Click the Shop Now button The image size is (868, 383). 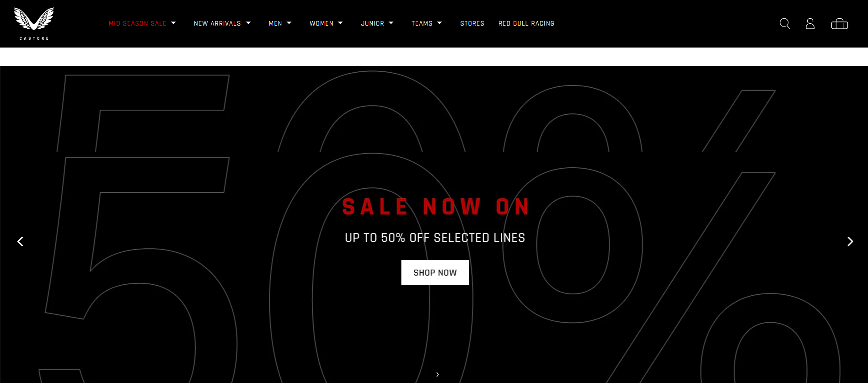point(435,272)
